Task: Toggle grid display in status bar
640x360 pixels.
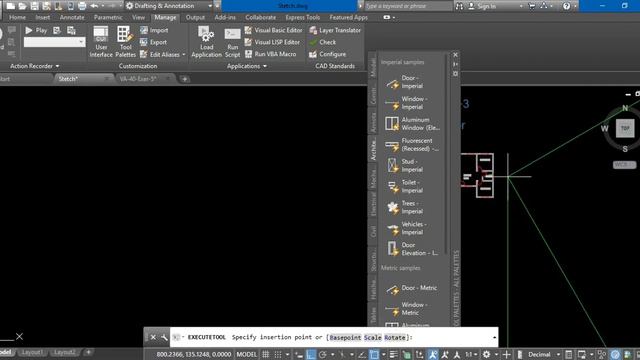Action: click(x=265, y=354)
